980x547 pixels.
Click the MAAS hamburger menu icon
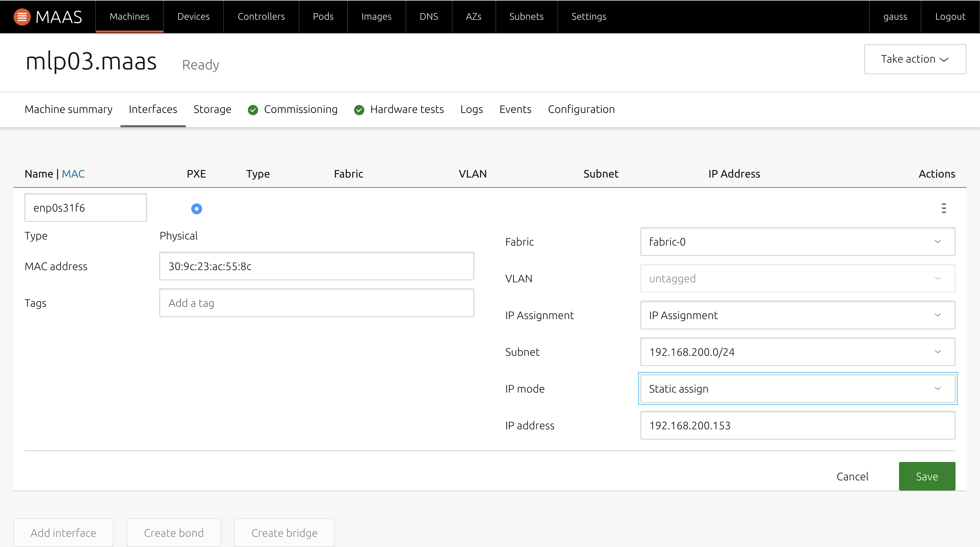pos(21,16)
